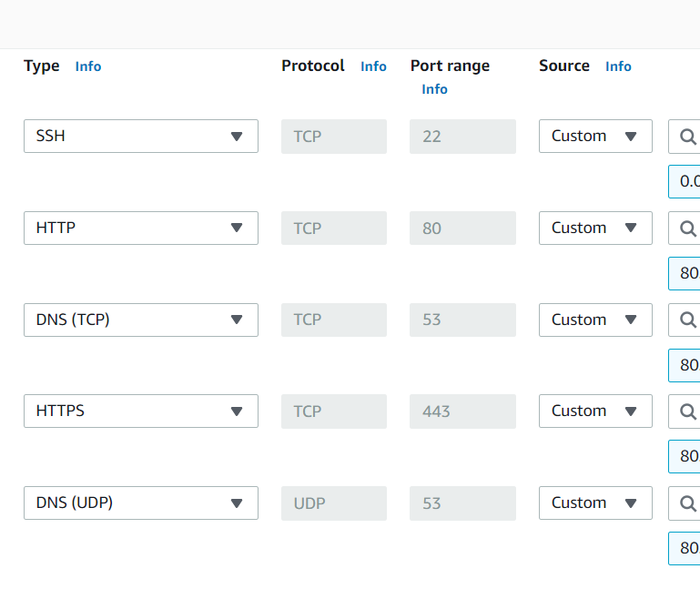Open the Info link beside Protocol
This screenshot has height=589, width=700.
[373, 66]
